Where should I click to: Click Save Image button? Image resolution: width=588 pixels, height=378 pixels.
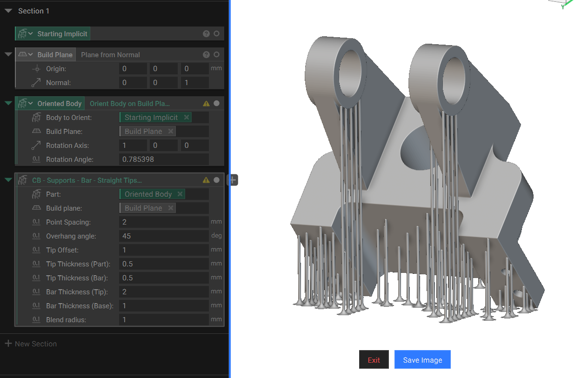pyautogui.click(x=422, y=359)
